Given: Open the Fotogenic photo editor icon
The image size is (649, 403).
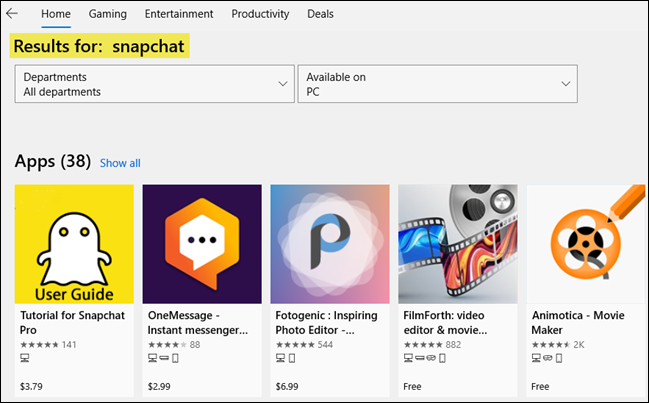Looking at the screenshot, I should (330, 244).
